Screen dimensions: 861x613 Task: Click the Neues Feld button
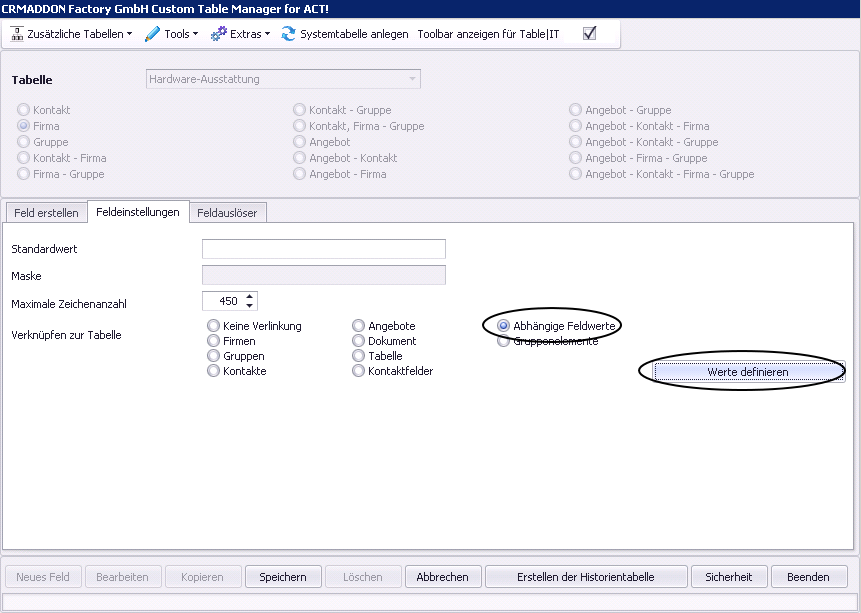pos(43,577)
